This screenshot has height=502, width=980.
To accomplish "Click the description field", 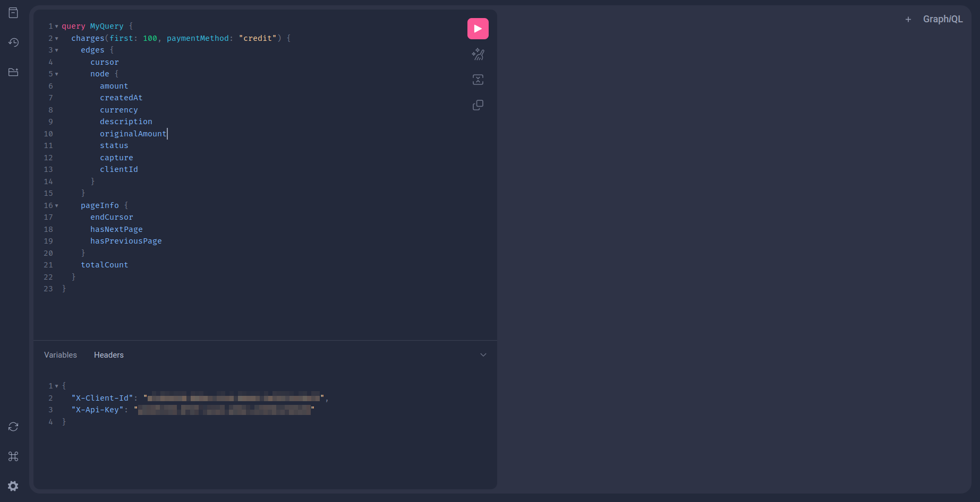I will [126, 122].
